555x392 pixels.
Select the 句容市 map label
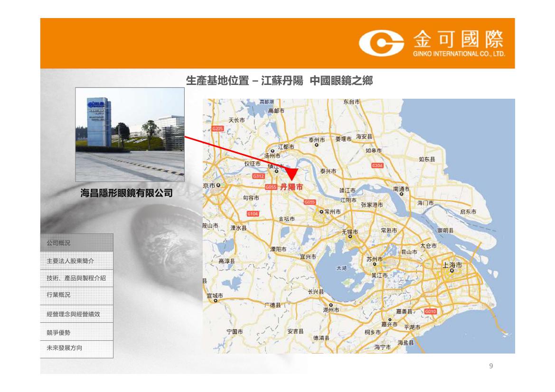[251, 198]
